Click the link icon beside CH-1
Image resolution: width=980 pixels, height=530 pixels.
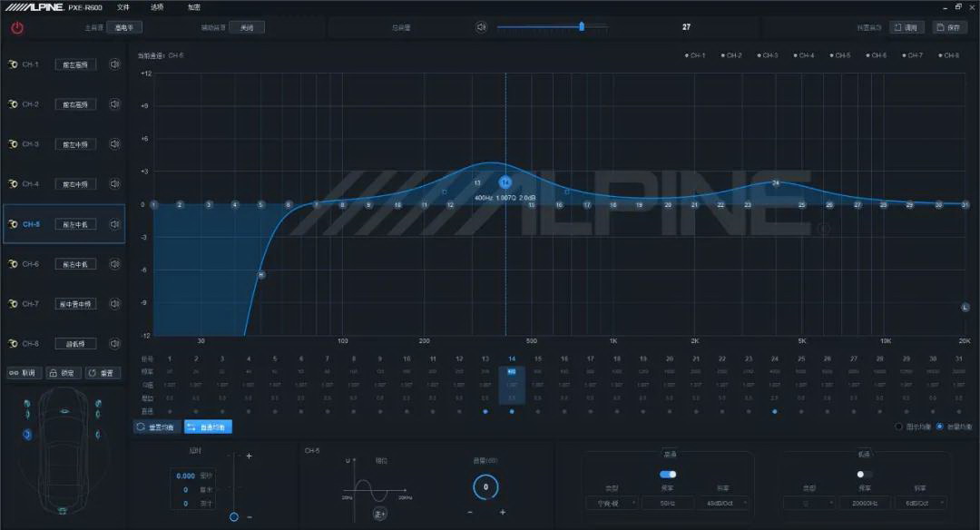13,64
